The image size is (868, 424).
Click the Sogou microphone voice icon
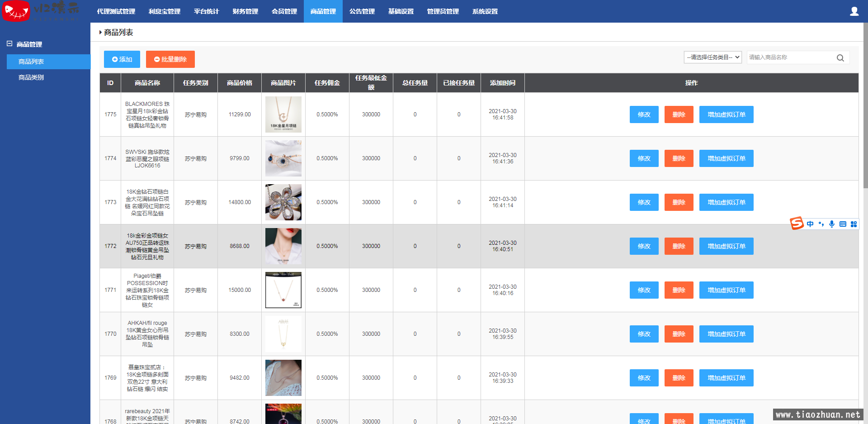(832, 224)
